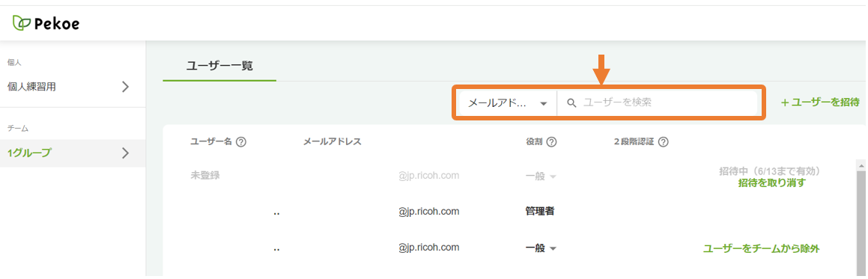
Task: Click 招待を取り消す link
Action: (x=771, y=183)
